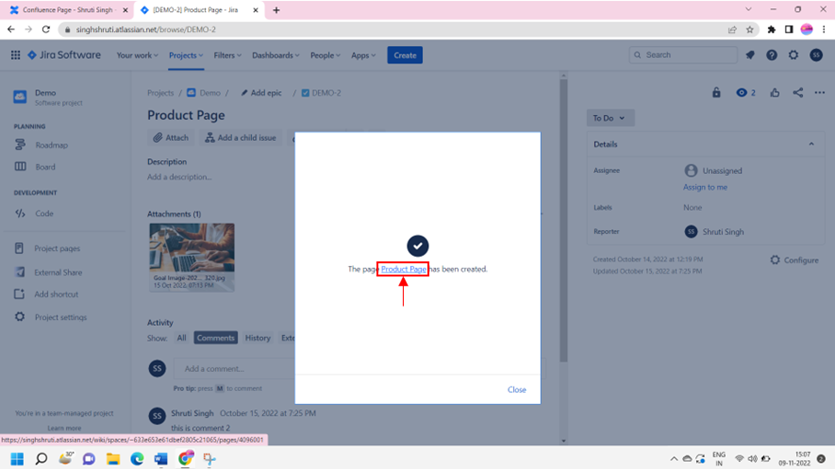This screenshot has height=469, width=835.
Task: Open Apps dropdown menu
Action: (363, 55)
